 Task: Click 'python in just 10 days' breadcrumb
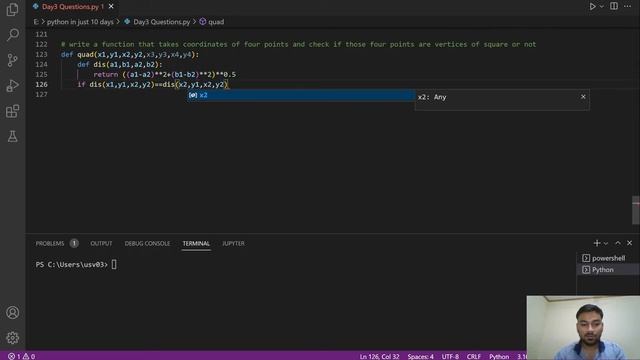tap(80, 22)
